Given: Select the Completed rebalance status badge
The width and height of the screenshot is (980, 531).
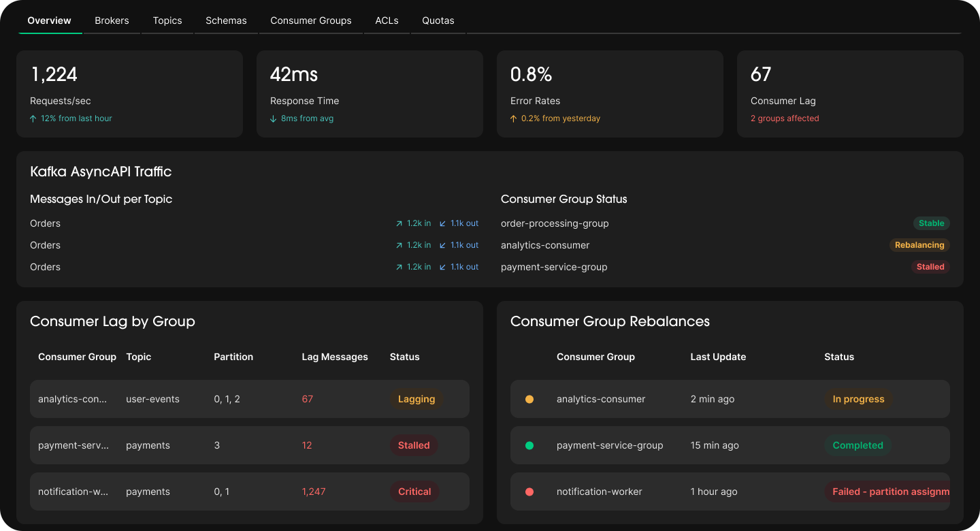Looking at the screenshot, I should (x=857, y=445).
